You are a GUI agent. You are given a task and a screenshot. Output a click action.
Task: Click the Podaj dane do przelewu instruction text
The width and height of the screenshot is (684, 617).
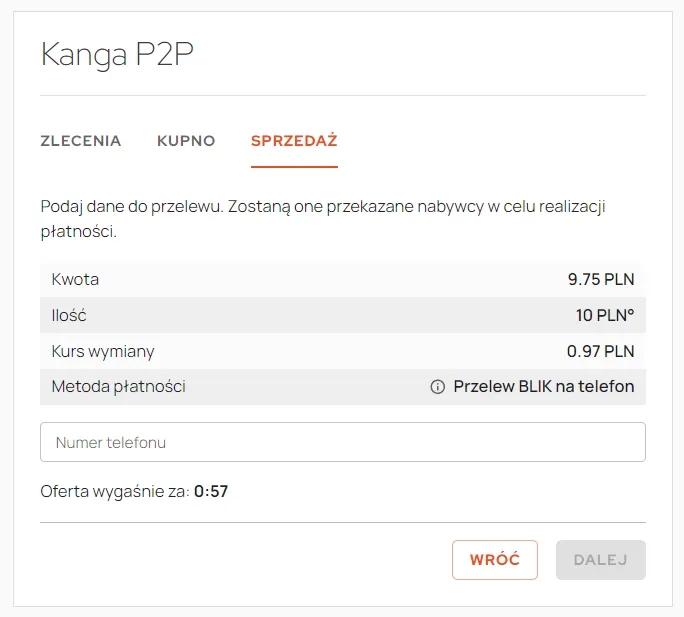[323, 219]
